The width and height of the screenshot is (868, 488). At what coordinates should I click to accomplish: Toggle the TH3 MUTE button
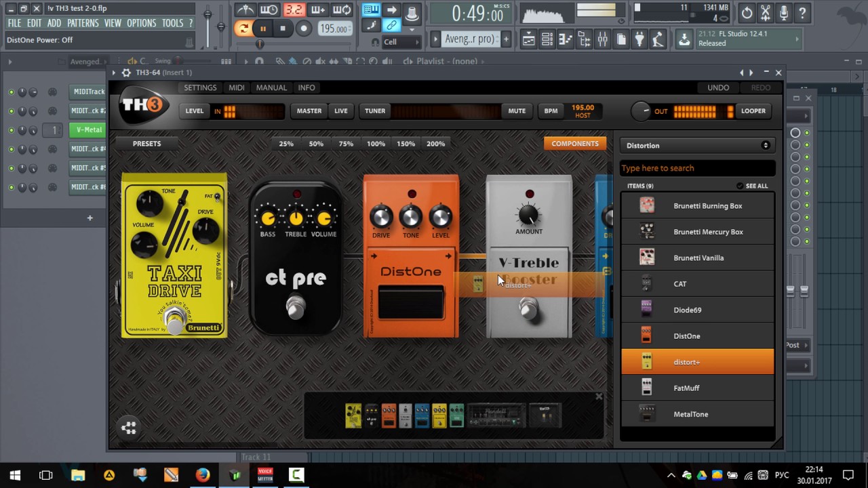[x=517, y=111]
